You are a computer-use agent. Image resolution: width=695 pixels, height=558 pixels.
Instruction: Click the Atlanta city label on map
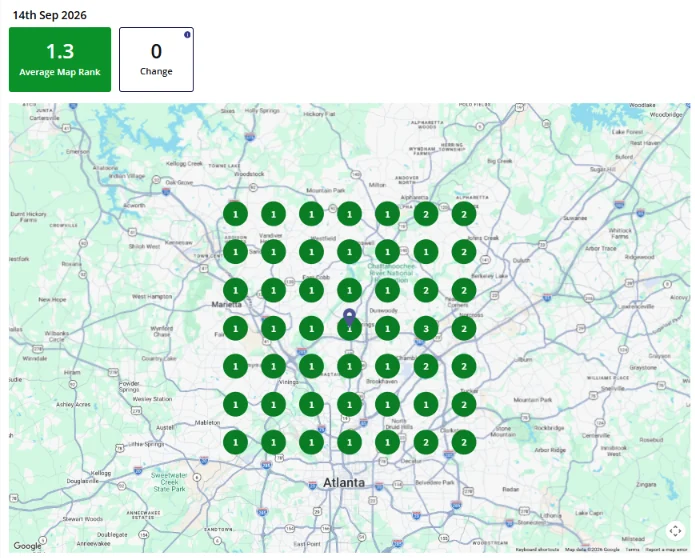point(344,483)
